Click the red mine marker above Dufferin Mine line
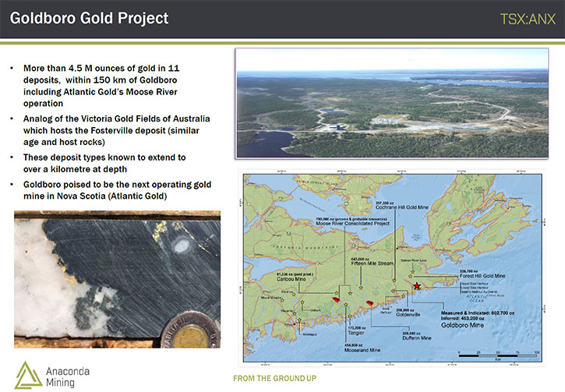 [370, 303]
